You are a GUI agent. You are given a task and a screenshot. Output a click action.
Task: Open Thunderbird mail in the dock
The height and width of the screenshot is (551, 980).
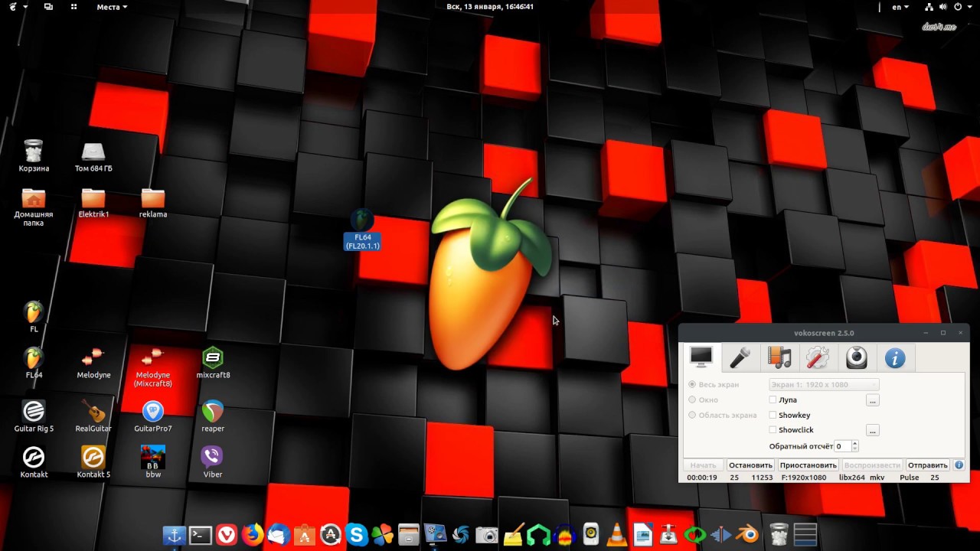pos(279,535)
